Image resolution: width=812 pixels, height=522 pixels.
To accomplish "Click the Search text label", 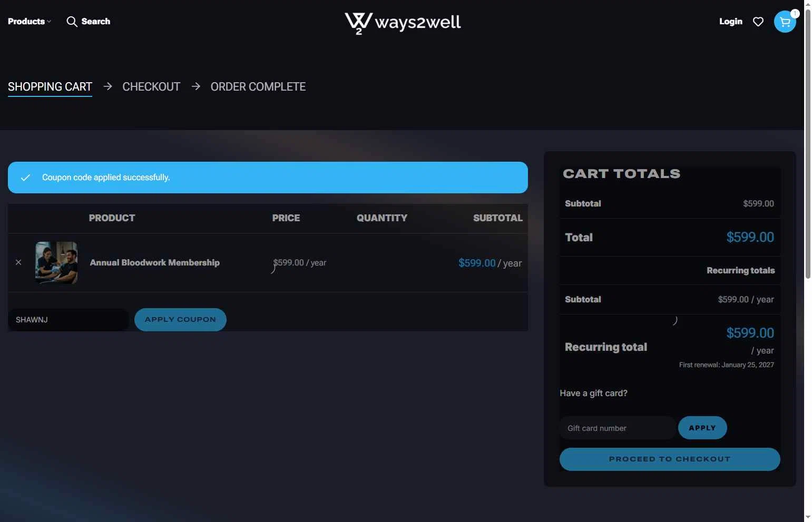I will [95, 22].
